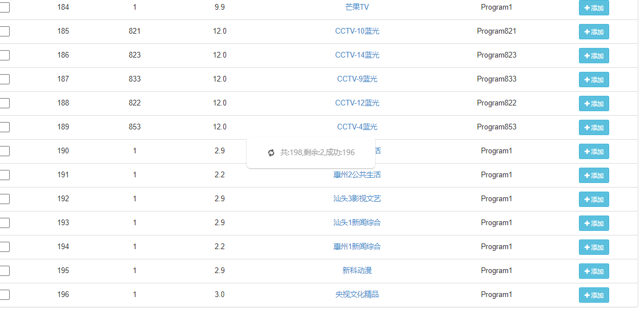This screenshot has width=644, height=313.
Task: Click 添加 button next to Program822
Action: [x=594, y=104]
